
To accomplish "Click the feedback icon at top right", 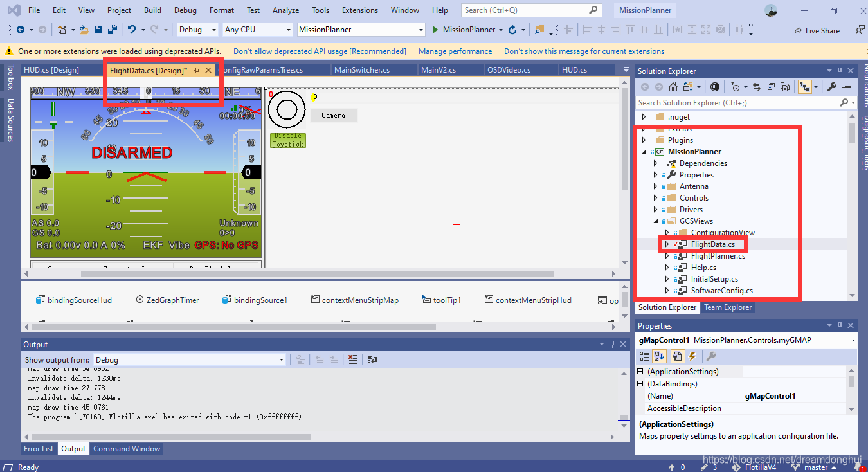I will (x=860, y=30).
